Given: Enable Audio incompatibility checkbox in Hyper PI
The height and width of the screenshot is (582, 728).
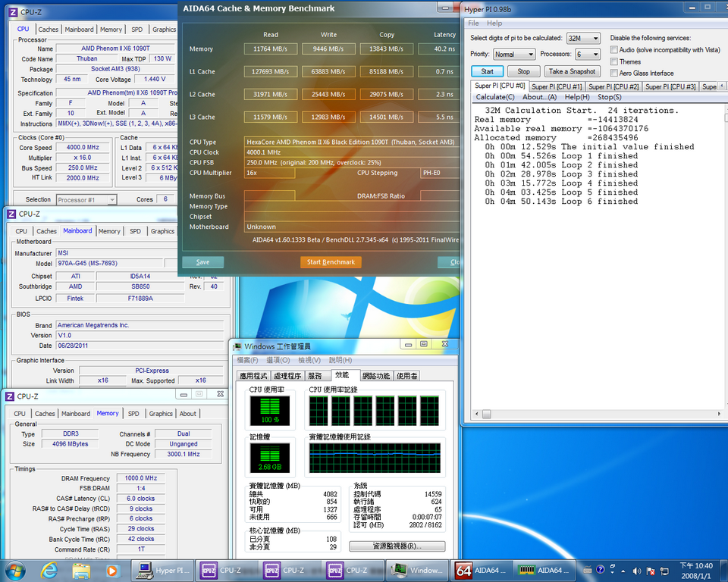Looking at the screenshot, I should 613,50.
